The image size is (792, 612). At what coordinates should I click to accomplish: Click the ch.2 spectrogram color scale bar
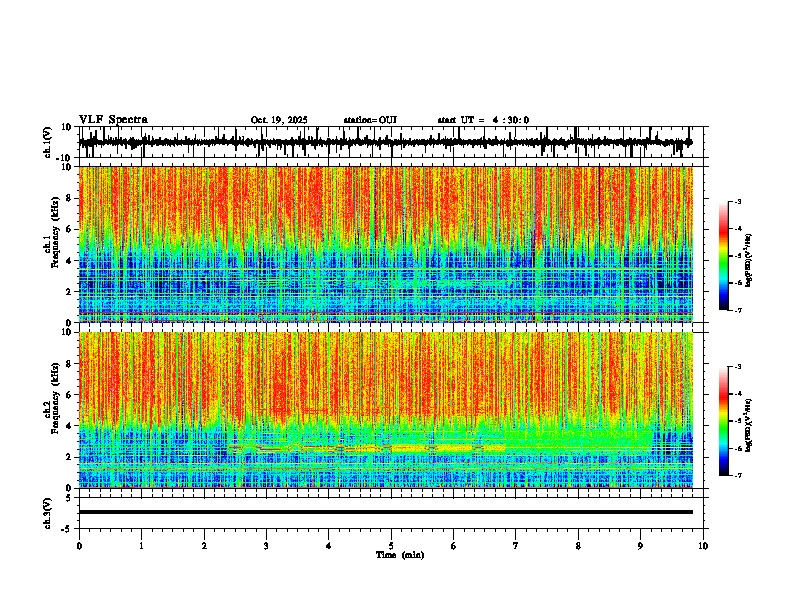[x=724, y=421]
